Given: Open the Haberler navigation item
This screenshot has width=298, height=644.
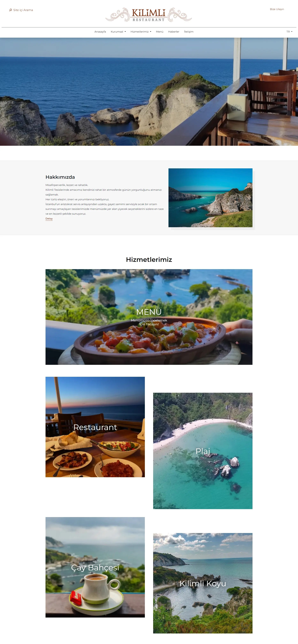Looking at the screenshot, I should point(174,32).
